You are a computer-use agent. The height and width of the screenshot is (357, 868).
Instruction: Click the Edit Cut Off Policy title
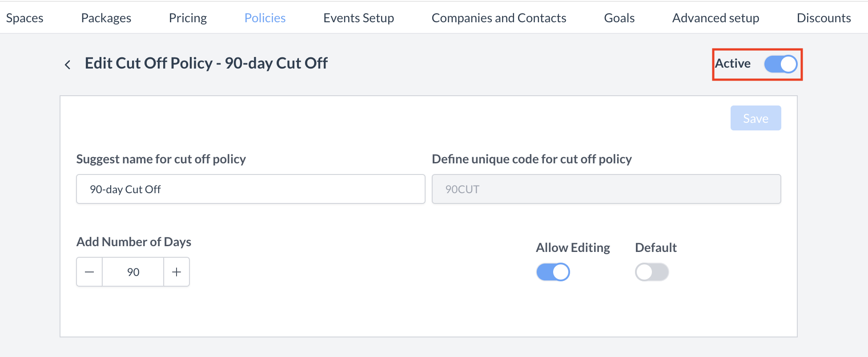pos(206,63)
